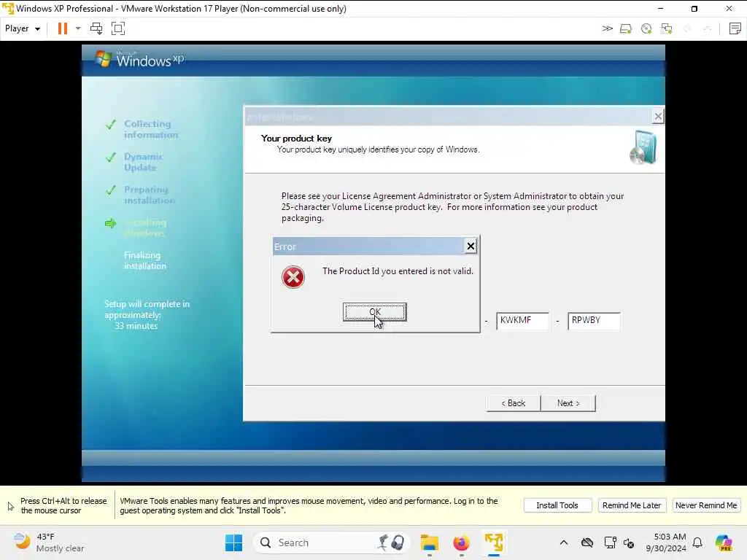Click the red error X icon
Screen dimensions: 747x560
[x=293, y=277]
